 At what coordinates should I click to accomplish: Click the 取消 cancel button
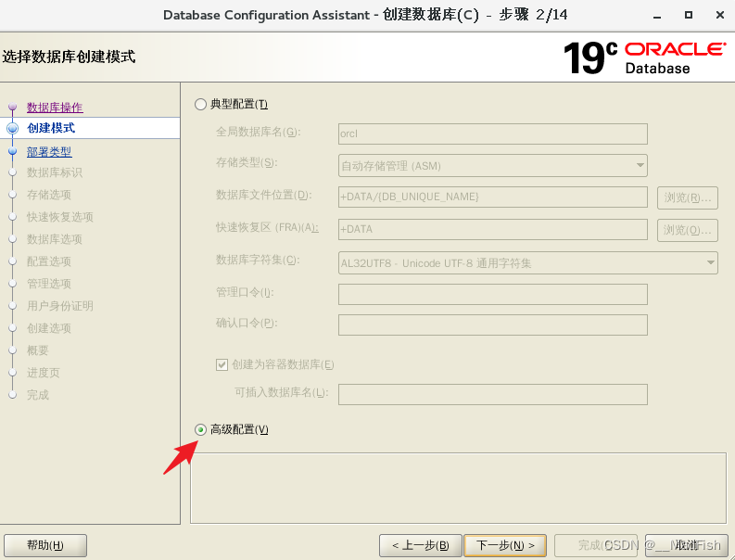point(687,545)
